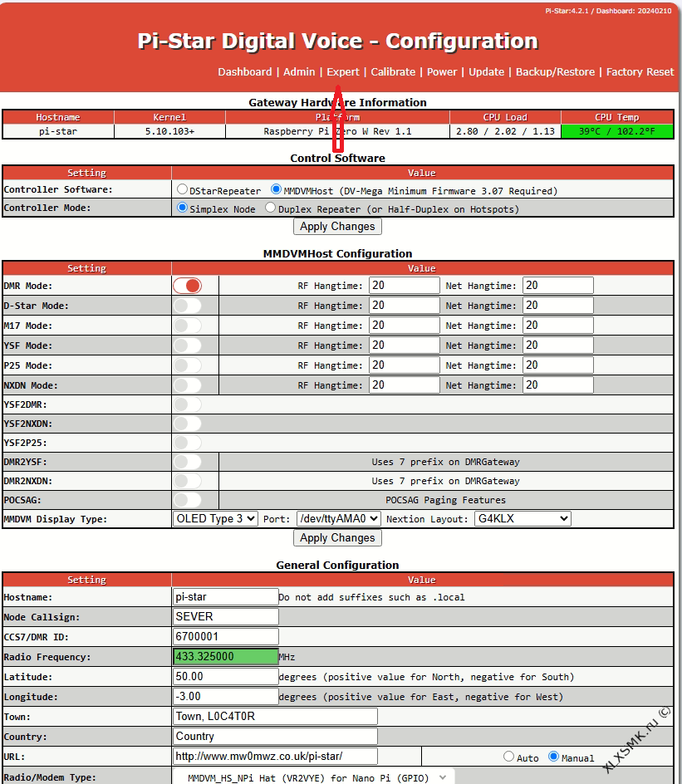Enable D-Star Mode switch
The width and height of the screenshot is (682, 784).
(x=188, y=306)
